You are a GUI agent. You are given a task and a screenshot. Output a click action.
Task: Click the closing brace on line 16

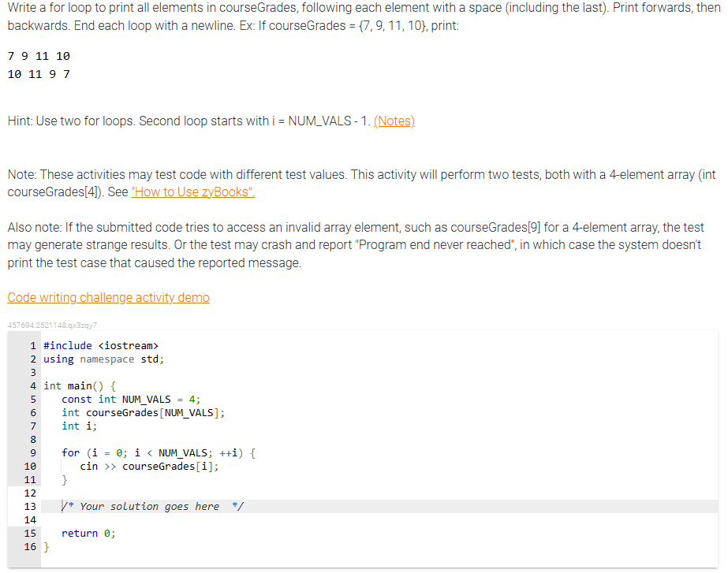pyautogui.click(x=47, y=546)
